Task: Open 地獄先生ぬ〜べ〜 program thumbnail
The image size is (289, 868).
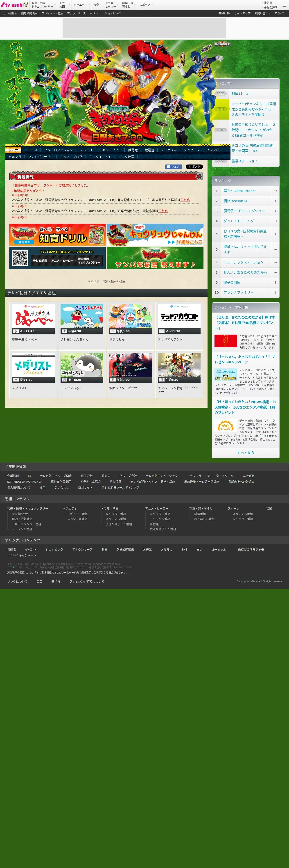Action: point(33,319)
